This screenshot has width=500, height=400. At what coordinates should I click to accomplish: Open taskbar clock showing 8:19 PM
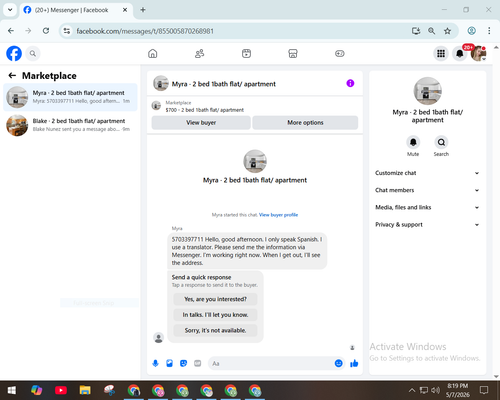(458, 390)
